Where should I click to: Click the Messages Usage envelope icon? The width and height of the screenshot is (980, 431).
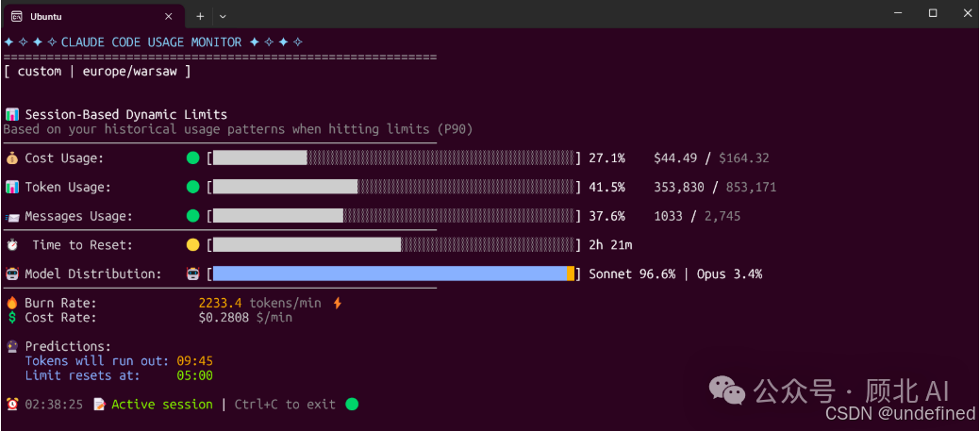[12, 216]
